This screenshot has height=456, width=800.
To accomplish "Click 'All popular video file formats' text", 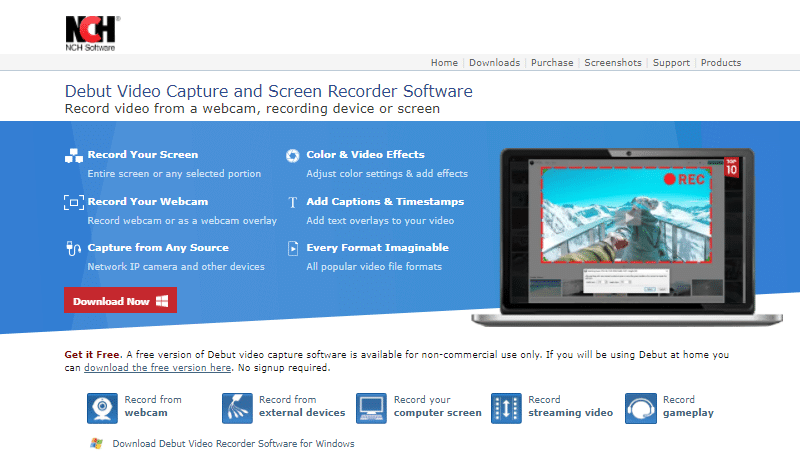I will (374, 267).
